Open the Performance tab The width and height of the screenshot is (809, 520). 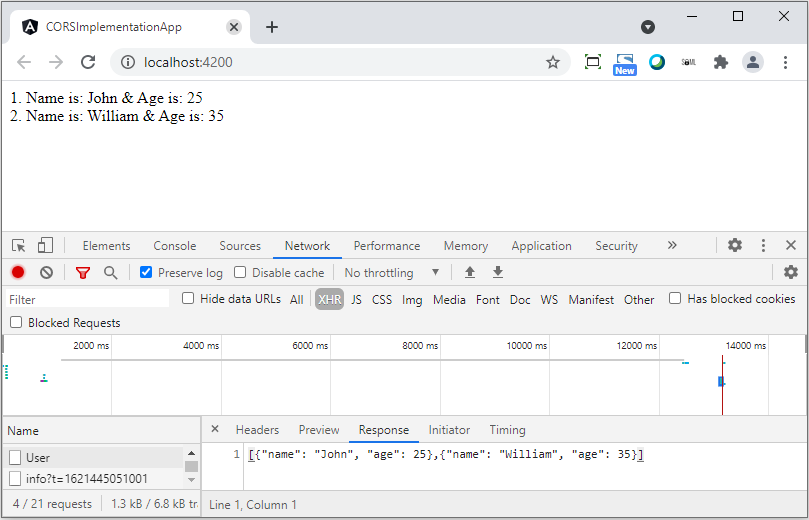click(x=387, y=246)
